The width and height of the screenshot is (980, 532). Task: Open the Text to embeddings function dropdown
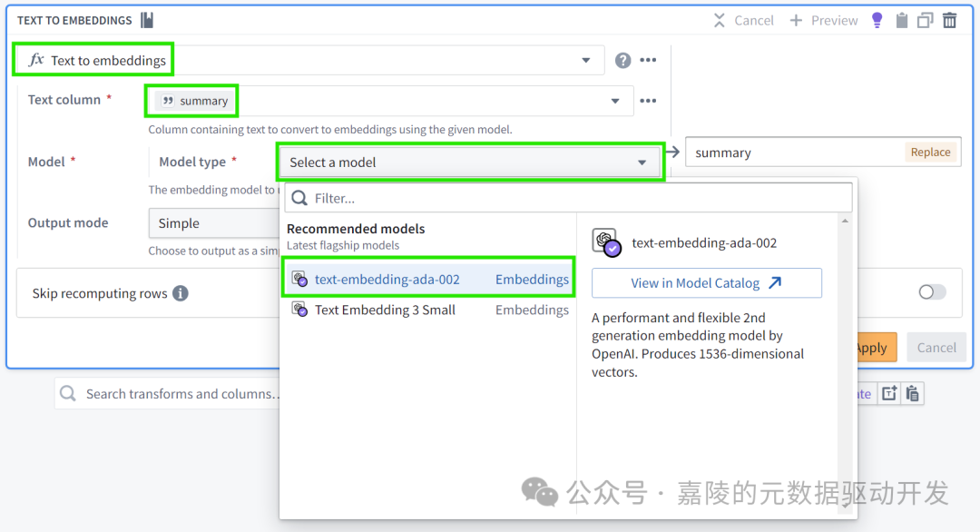point(309,60)
